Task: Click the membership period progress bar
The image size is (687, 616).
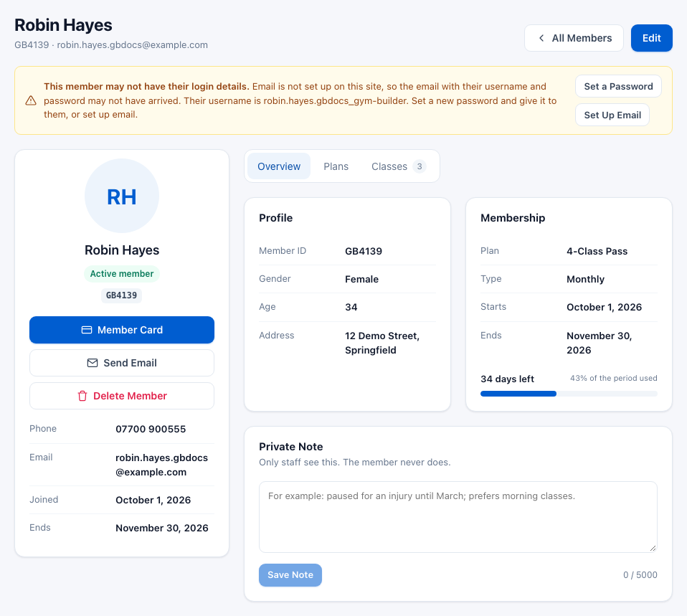Action: click(569, 394)
